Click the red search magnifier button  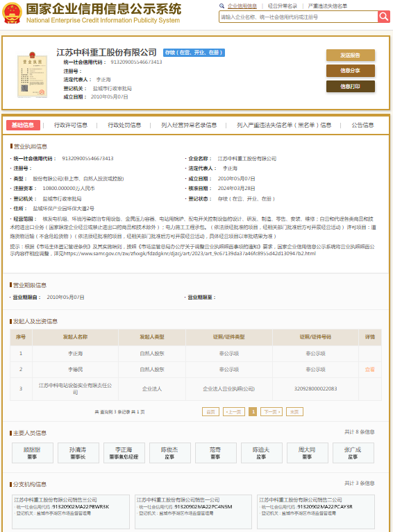tap(384, 16)
